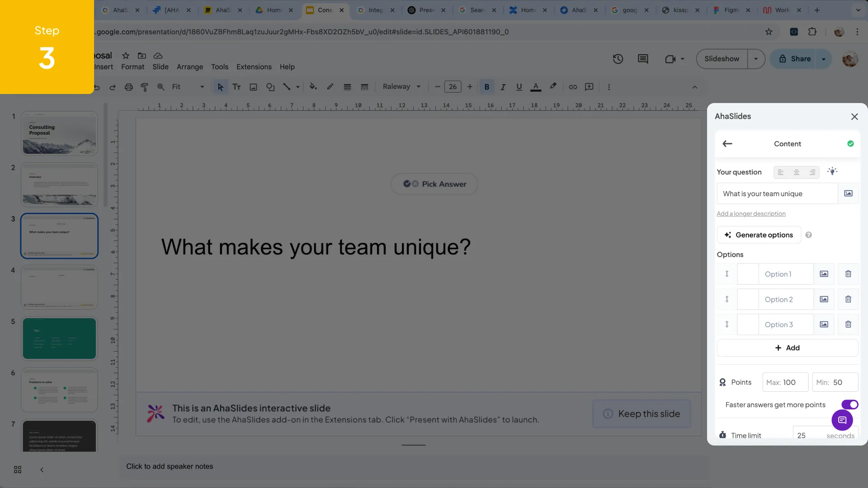Toggle bold formatting off
868x488 pixels.
point(487,87)
